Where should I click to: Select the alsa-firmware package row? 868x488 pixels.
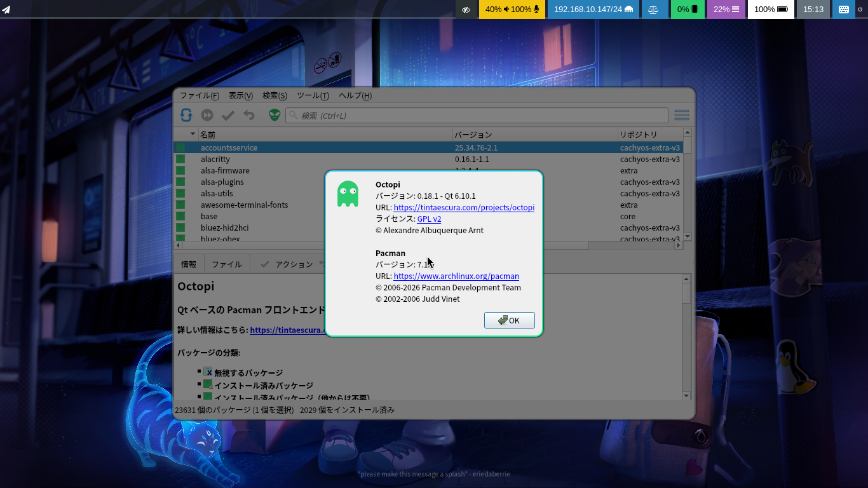(x=428, y=170)
